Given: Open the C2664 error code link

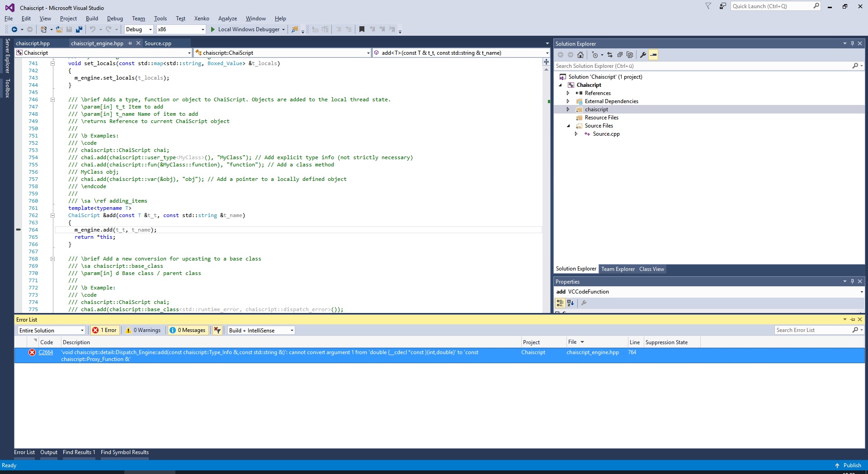Looking at the screenshot, I should click(x=46, y=352).
